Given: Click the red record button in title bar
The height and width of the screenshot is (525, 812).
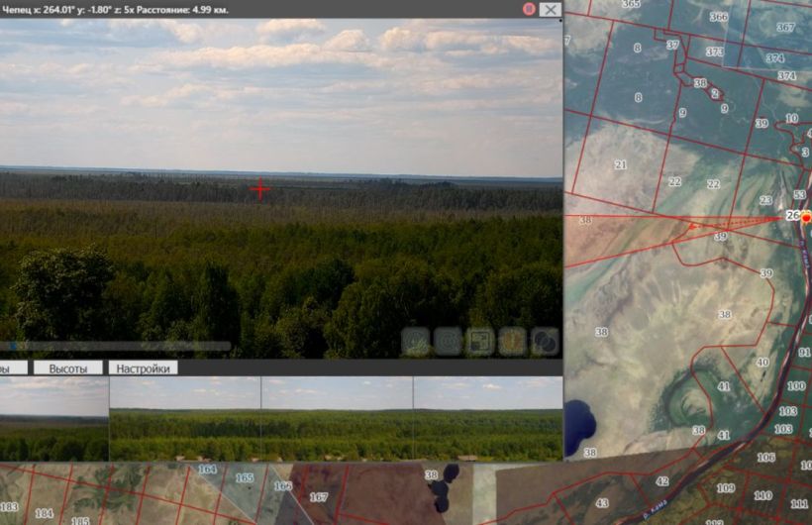Looking at the screenshot, I should point(529,9).
